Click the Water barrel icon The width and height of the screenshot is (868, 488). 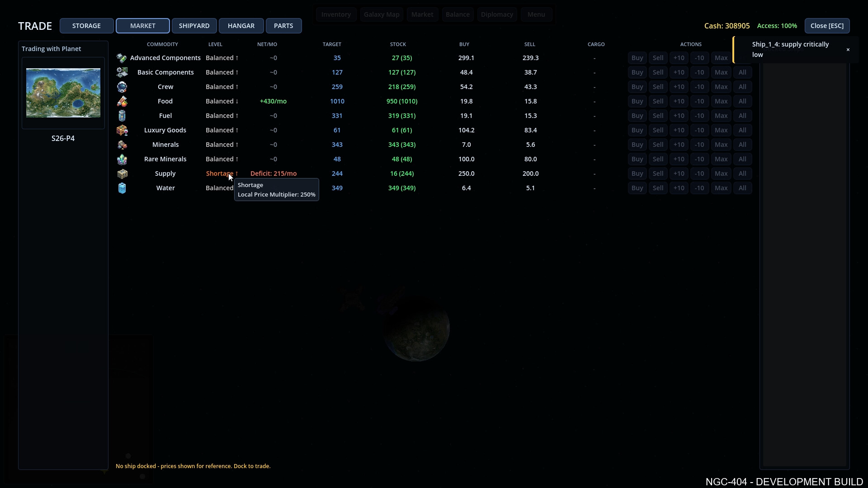122,188
